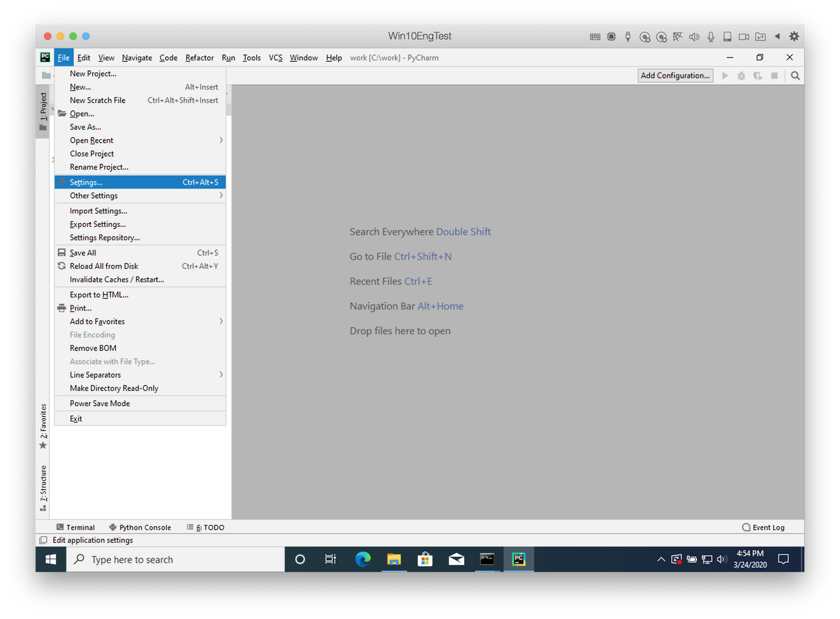Open the Refactor menu
Screen dimensions: 840x619
[x=200, y=58]
